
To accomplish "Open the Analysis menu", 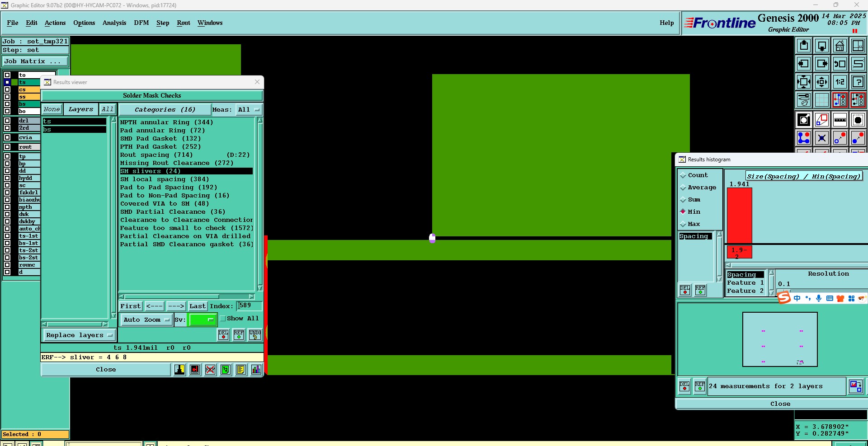I will click(x=114, y=23).
